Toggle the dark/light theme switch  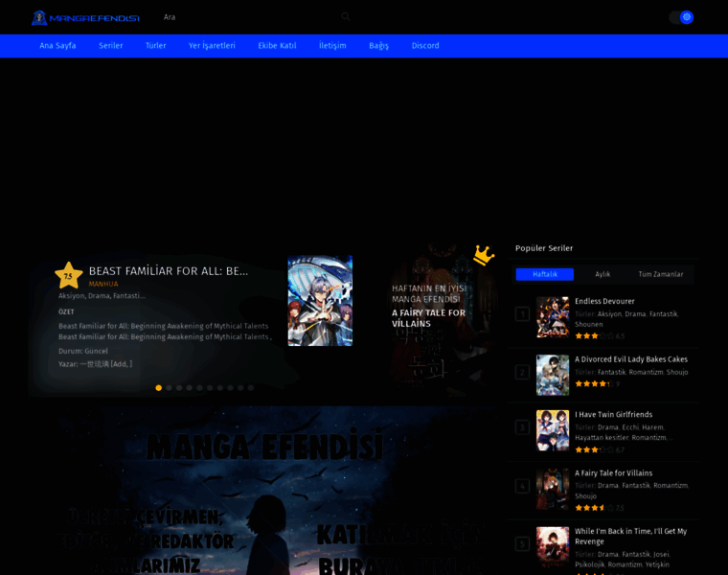pos(681,17)
